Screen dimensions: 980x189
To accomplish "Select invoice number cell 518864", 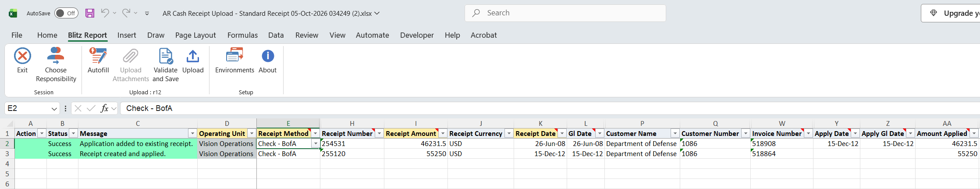I will coord(782,153).
